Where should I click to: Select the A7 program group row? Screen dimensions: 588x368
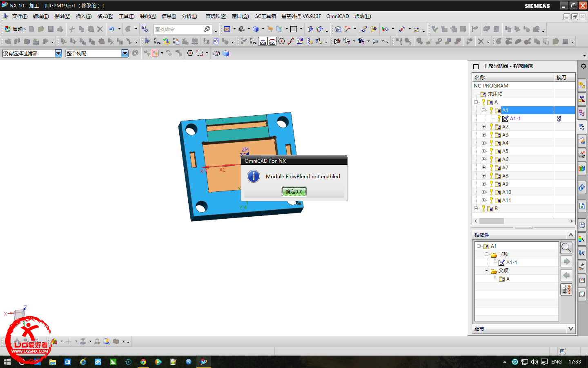pos(523,168)
